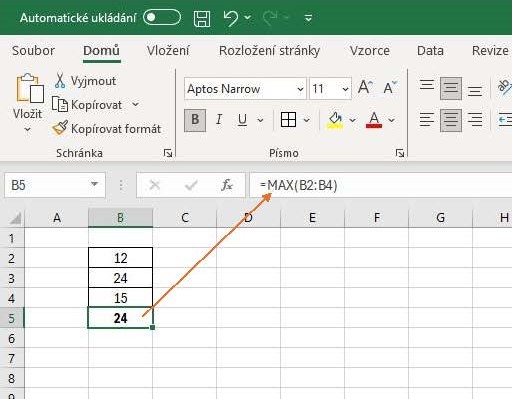The height and width of the screenshot is (399, 512).
Task: Toggle the Automatické ukládání switch
Action: tap(162, 17)
